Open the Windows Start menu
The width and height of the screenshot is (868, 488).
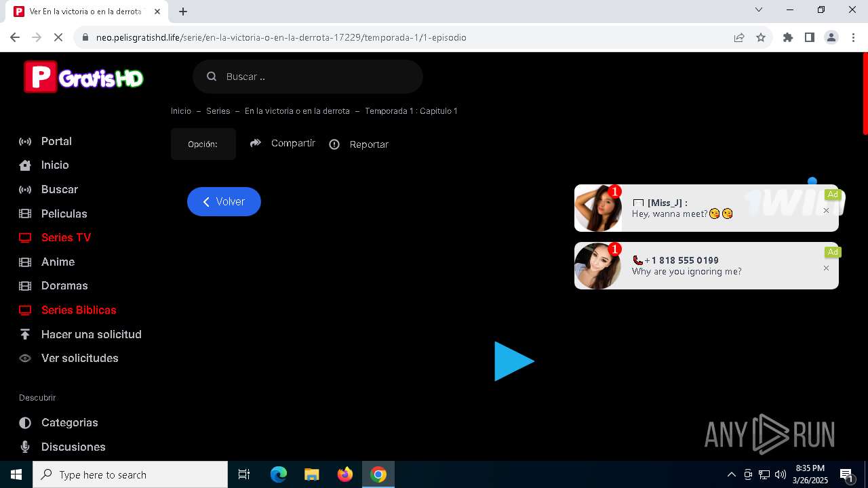tap(16, 474)
